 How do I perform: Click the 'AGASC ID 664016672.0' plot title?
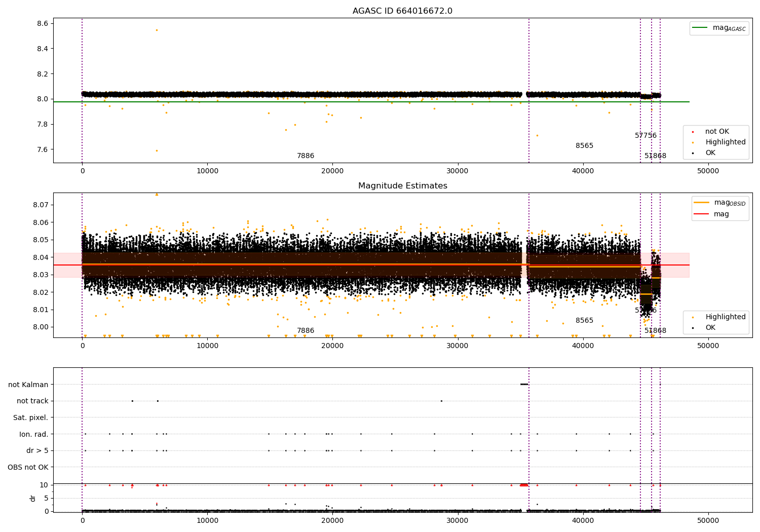click(402, 11)
